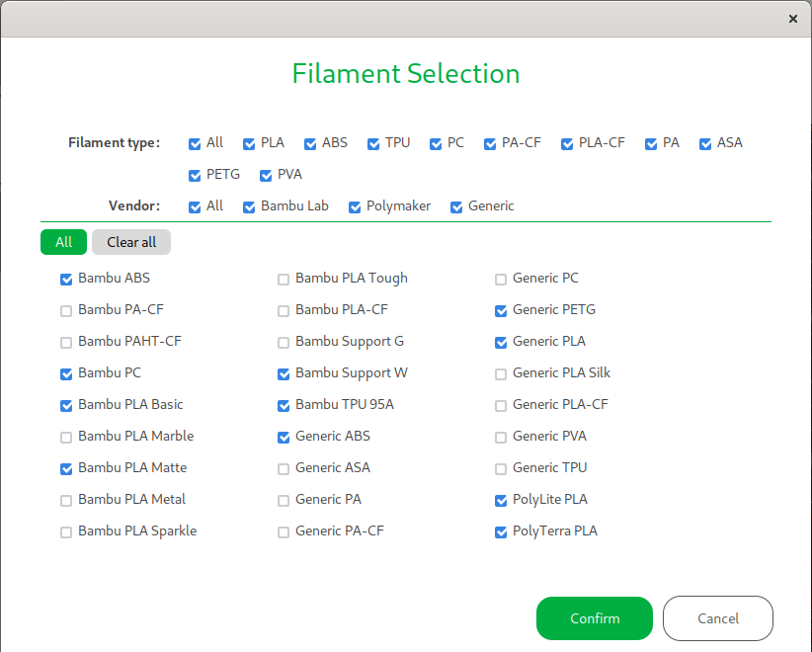
Task: Check the Bambu PAHT-CF filament
Action: click(x=66, y=343)
